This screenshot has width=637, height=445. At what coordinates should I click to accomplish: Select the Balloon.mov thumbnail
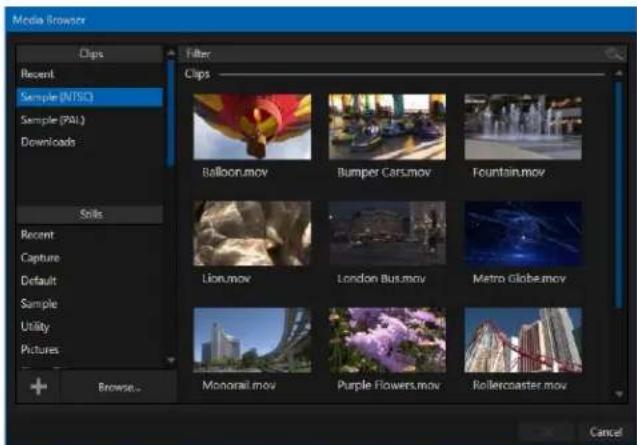[252, 126]
